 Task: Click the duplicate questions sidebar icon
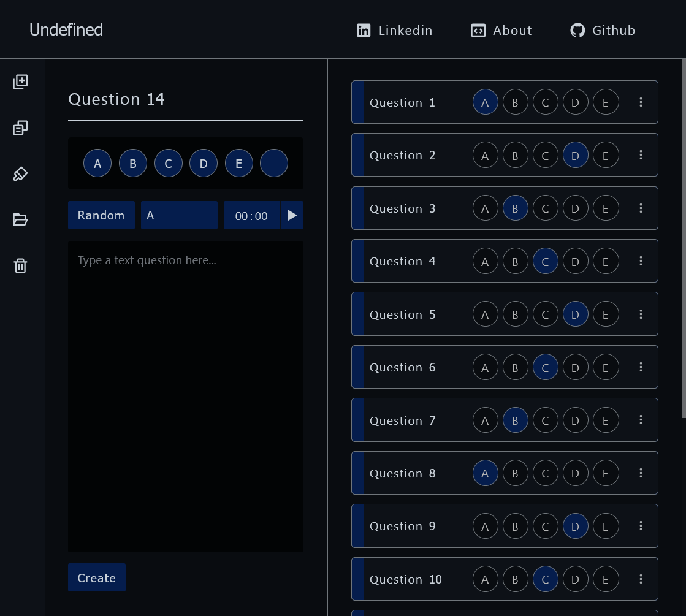21,127
